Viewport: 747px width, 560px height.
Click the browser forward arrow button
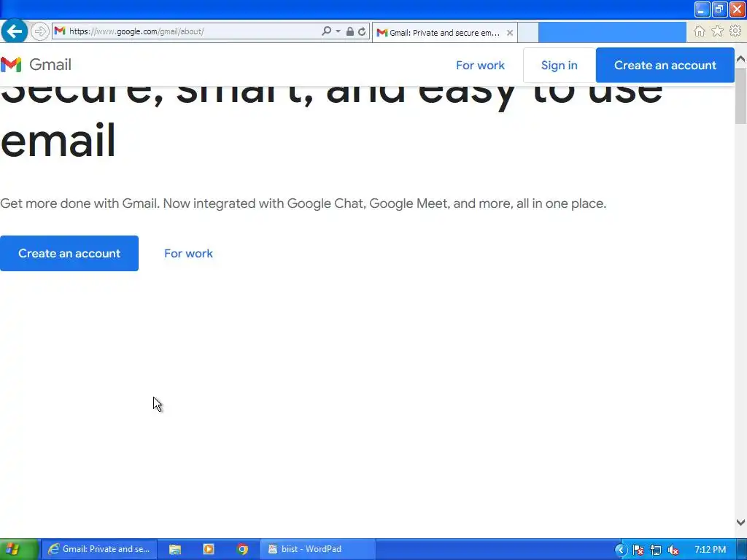click(40, 31)
